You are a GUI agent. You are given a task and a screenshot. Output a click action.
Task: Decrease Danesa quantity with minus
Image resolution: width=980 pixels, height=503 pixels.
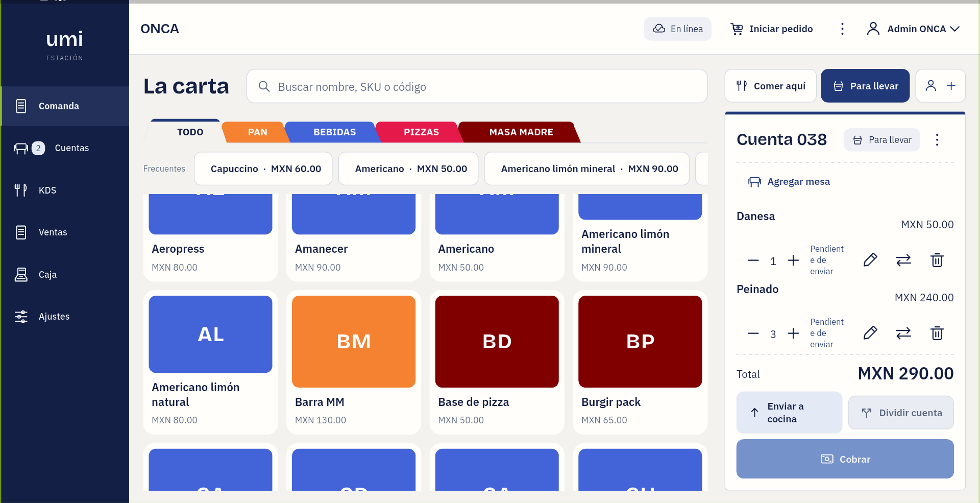click(x=753, y=260)
